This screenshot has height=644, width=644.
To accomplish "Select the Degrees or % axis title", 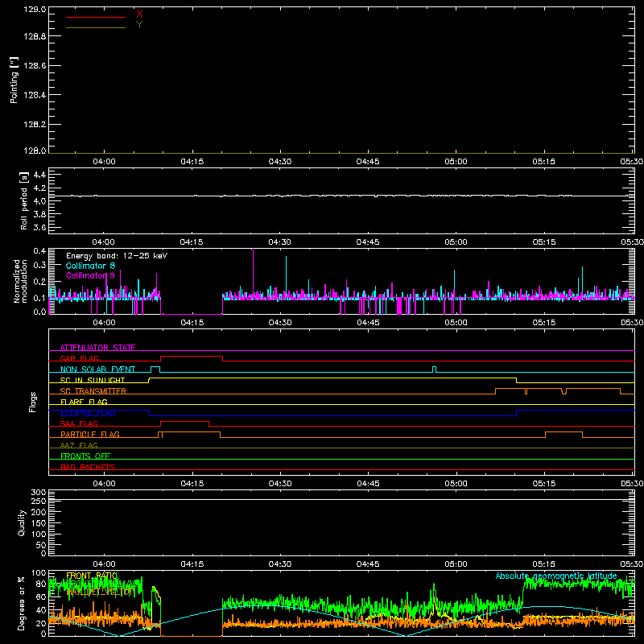I will coord(21,603).
